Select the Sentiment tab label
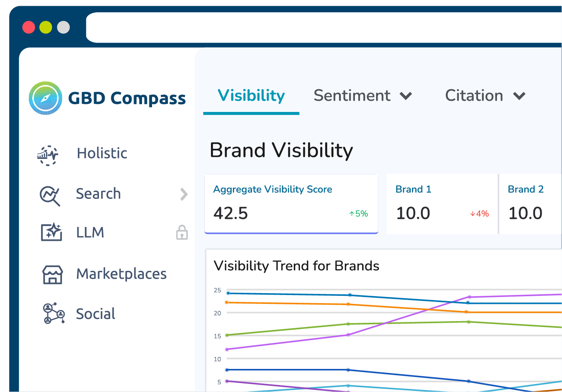 coord(352,96)
